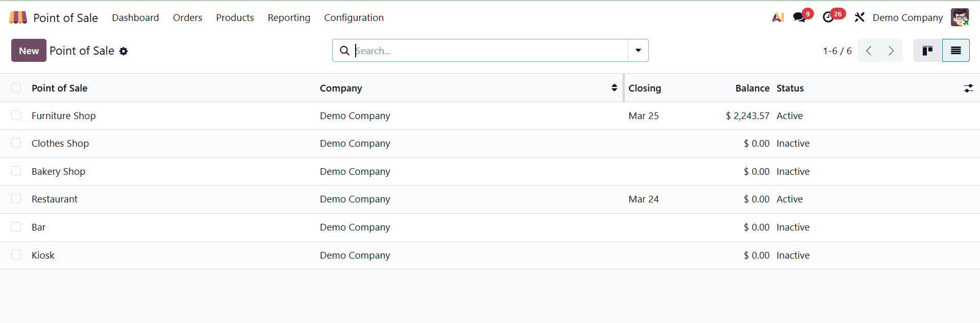Viewport: 980px width, 323px height.
Task: Open the Clothes Shop record
Action: 60,143
